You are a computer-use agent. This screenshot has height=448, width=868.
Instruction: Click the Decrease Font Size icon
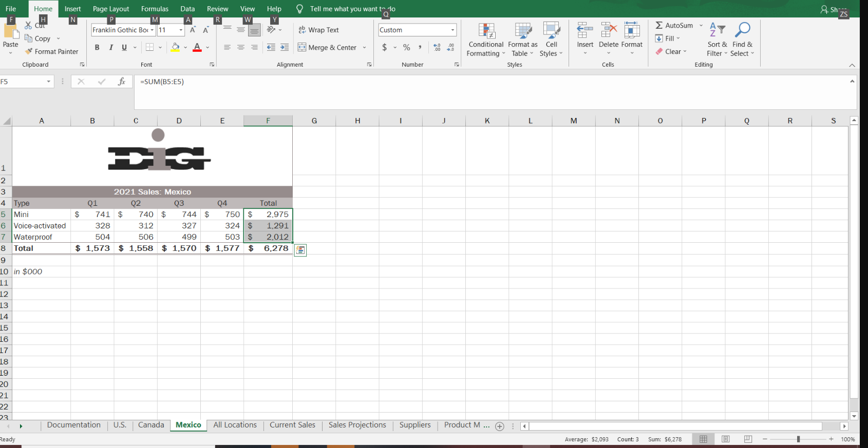205,30
